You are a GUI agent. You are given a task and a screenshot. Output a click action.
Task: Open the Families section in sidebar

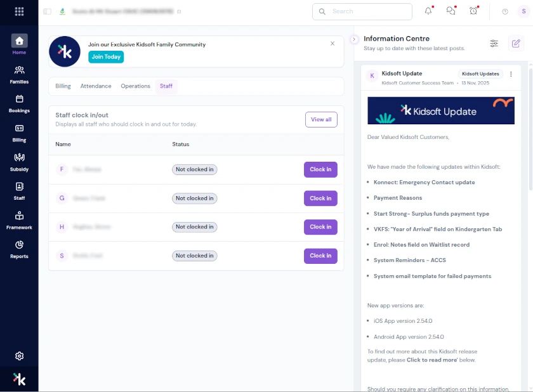click(19, 74)
